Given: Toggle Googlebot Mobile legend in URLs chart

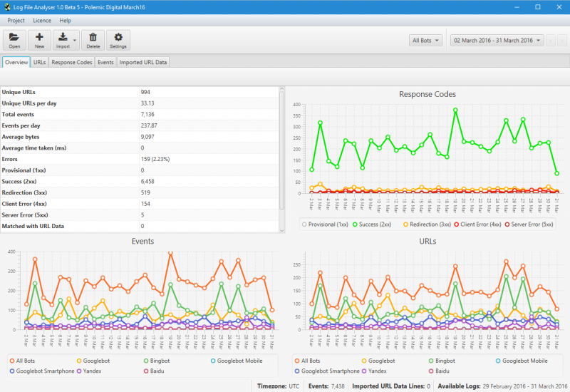Looking at the screenshot, I should [522, 361].
